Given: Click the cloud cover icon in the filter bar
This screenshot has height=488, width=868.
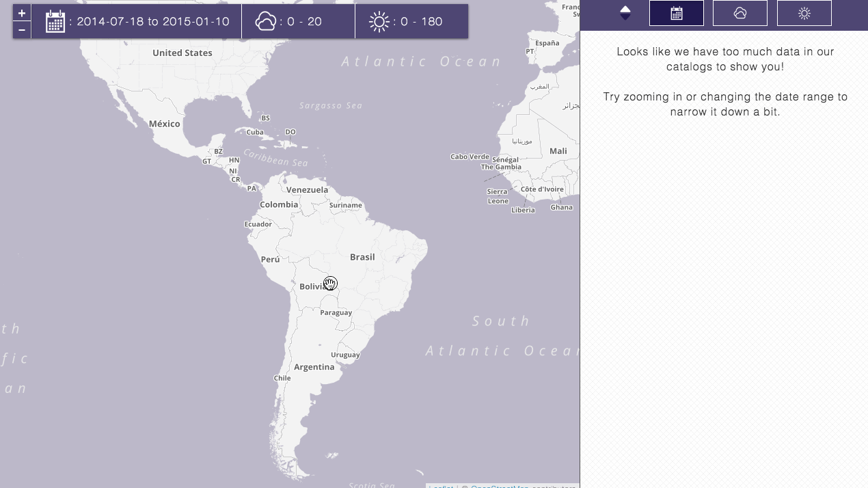Looking at the screenshot, I should 265,22.
